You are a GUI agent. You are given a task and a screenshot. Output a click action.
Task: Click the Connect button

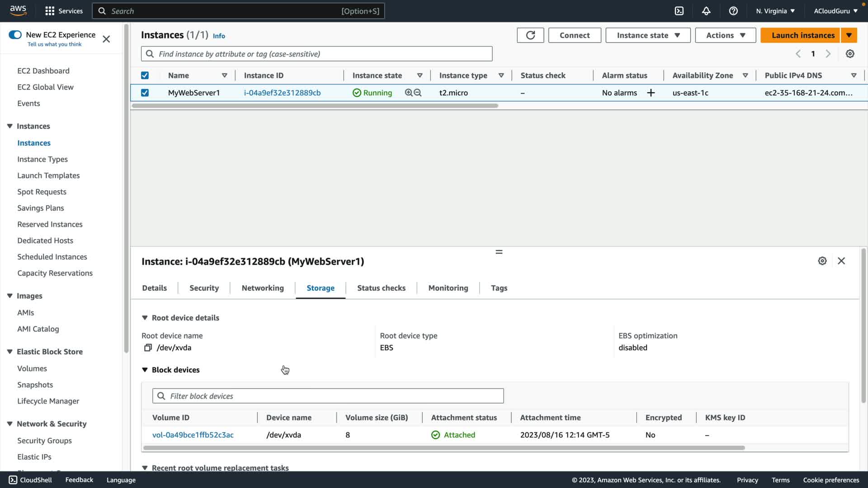click(574, 35)
